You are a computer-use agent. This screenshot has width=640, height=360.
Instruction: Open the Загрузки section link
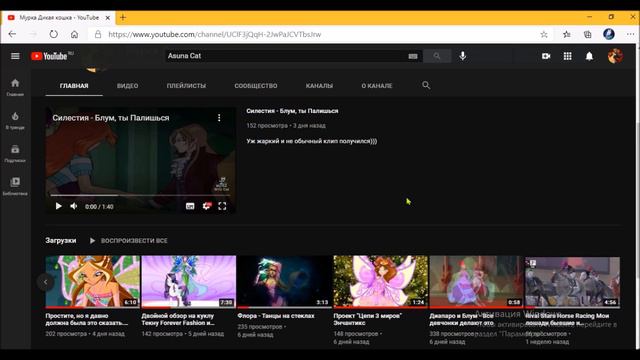pos(60,240)
